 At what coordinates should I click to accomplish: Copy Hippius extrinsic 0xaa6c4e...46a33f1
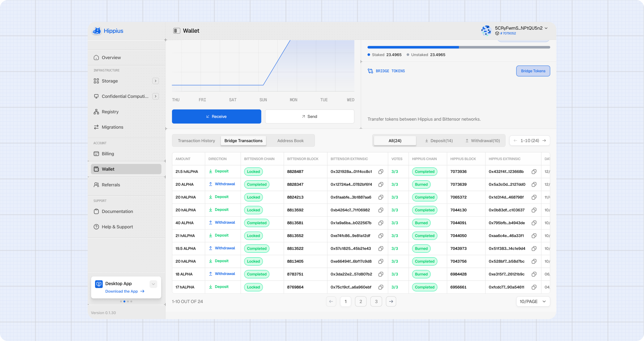[x=534, y=236]
